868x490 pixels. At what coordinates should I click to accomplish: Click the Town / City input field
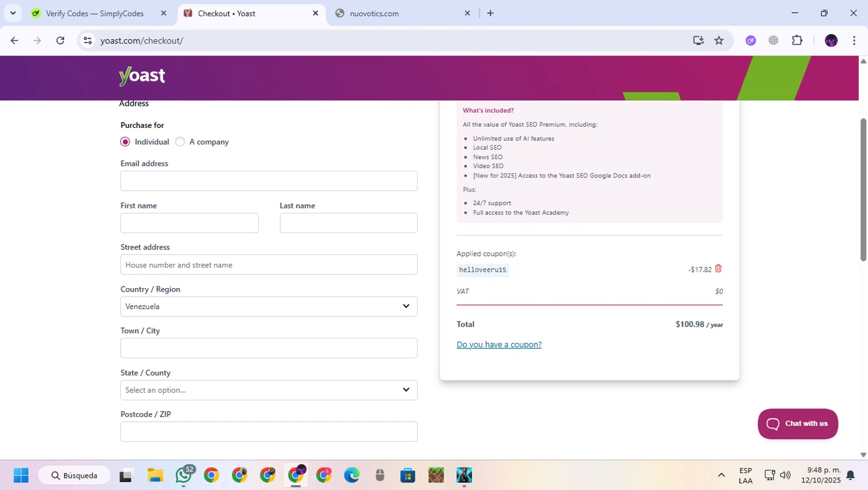tap(269, 348)
